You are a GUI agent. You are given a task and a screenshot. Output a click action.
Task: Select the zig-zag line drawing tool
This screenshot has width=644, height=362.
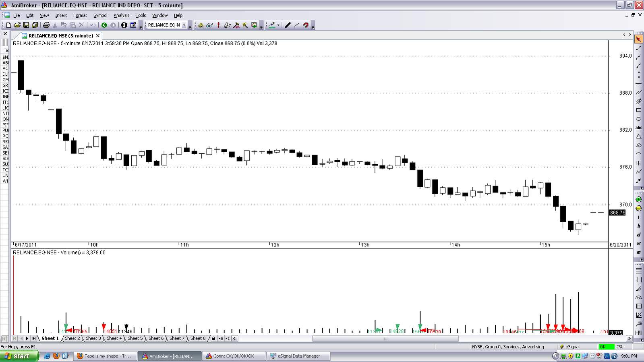coord(639,172)
